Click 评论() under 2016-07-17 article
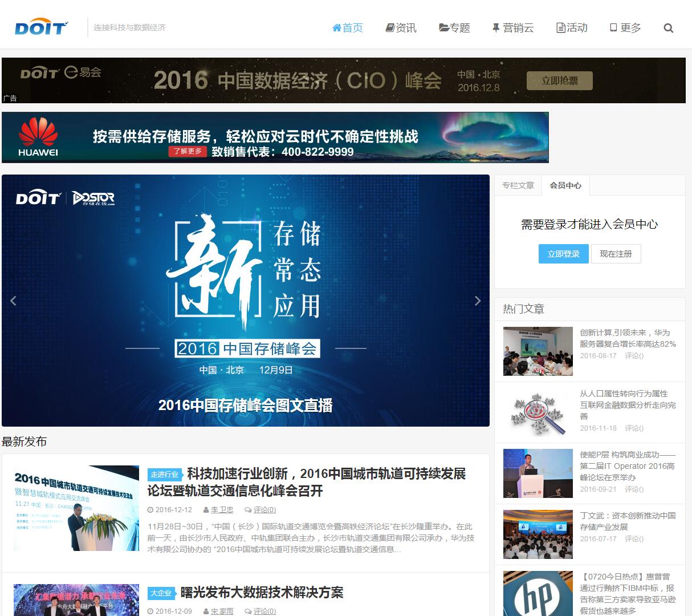Viewport: 692px width, 616px height. click(634, 538)
